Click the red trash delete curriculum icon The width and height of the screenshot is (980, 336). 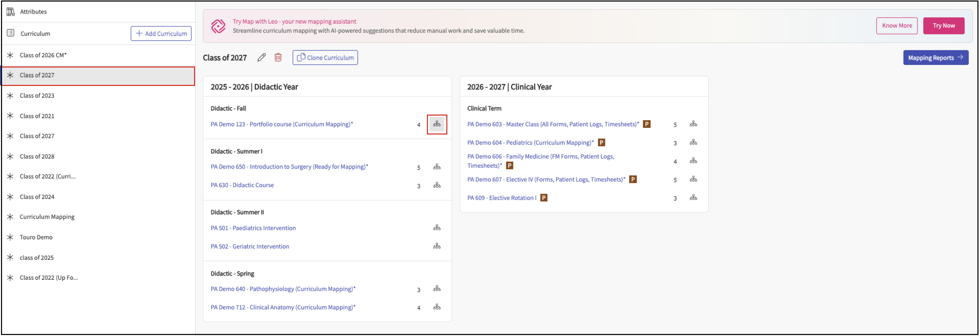278,58
